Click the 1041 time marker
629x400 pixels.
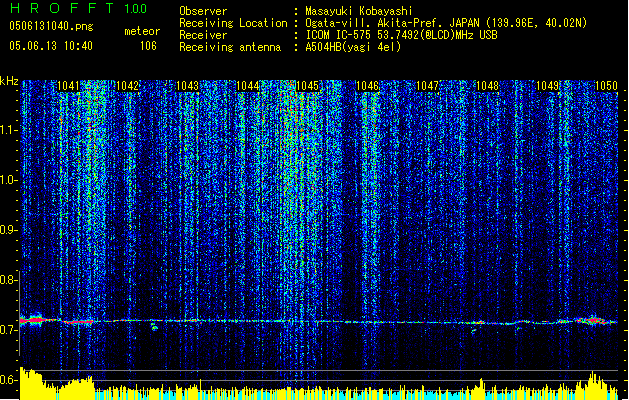[68, 86]
